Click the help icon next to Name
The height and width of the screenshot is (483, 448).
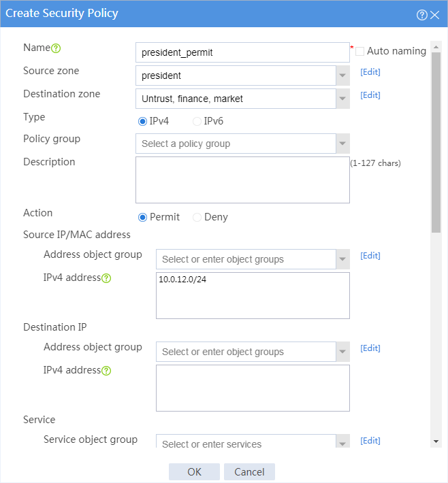point(56,48)
